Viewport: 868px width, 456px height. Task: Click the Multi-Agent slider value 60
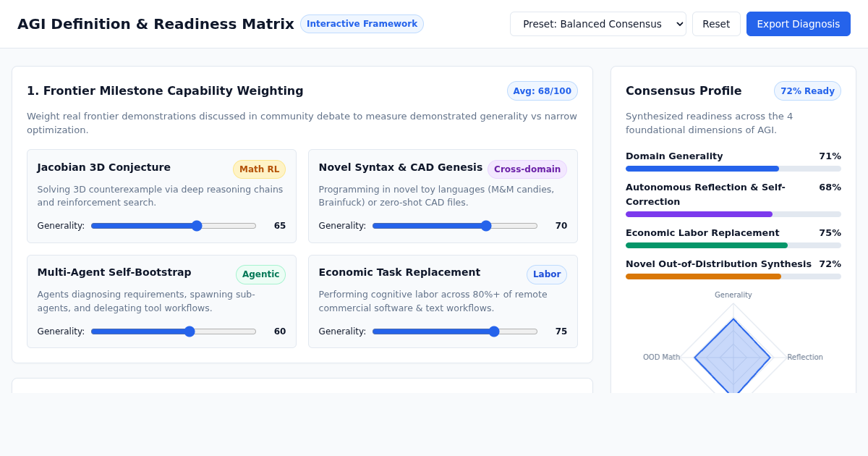tap(279, 332)
